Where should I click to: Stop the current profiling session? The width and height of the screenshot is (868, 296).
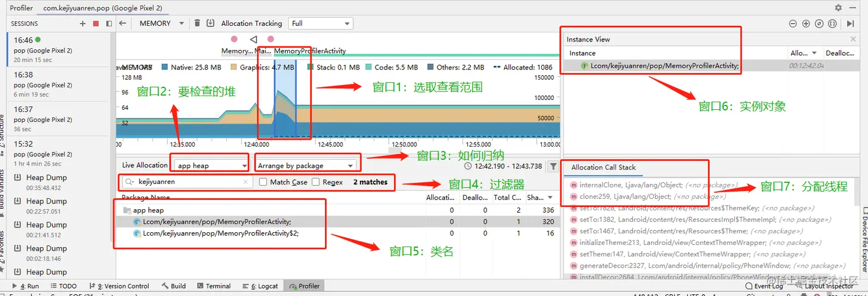click(96, 24)
